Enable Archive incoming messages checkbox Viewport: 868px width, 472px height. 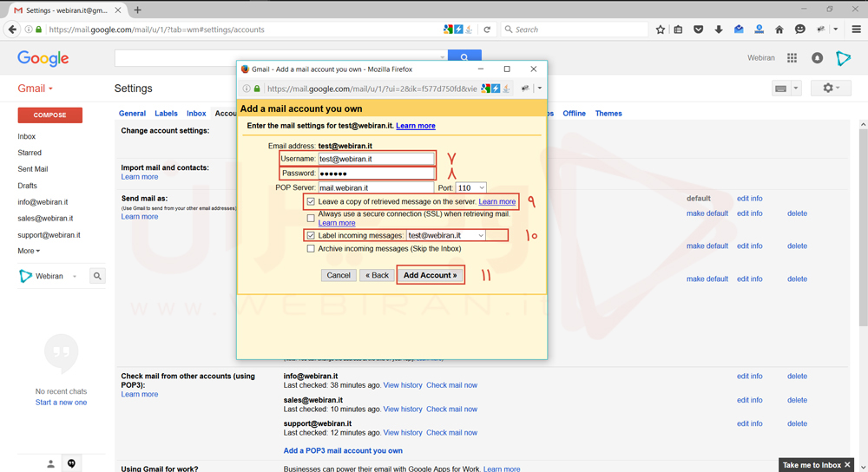click(x=311, y=248)
